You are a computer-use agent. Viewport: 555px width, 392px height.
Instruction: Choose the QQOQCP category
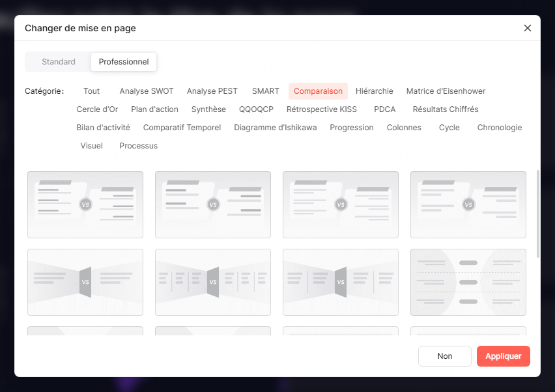(x=256, y=109)
